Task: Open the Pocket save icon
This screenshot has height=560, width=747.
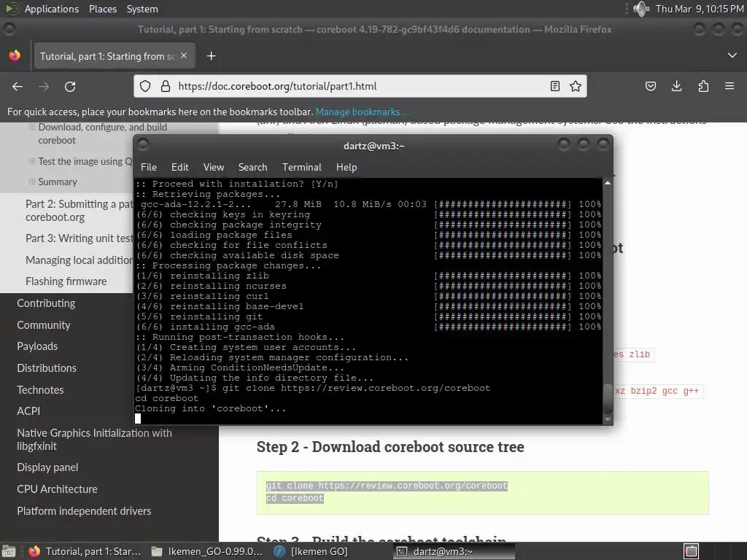Action: click(x=650, y=86)
